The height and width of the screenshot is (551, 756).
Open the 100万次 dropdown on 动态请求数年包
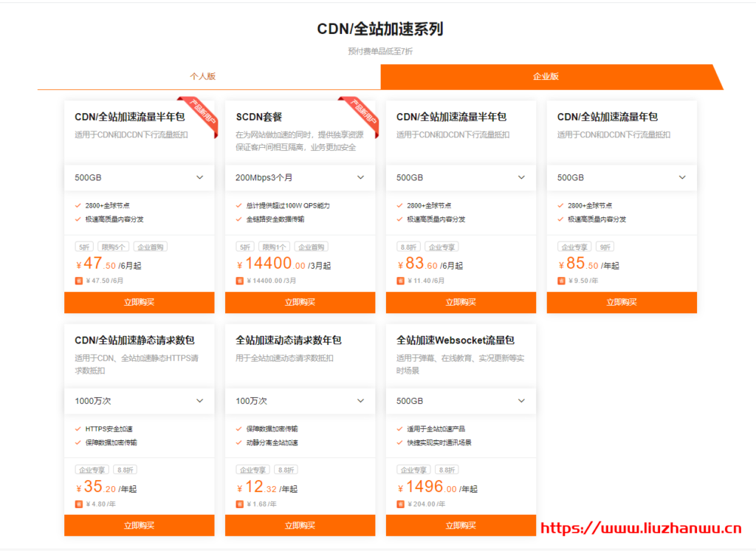coord(300,401)
